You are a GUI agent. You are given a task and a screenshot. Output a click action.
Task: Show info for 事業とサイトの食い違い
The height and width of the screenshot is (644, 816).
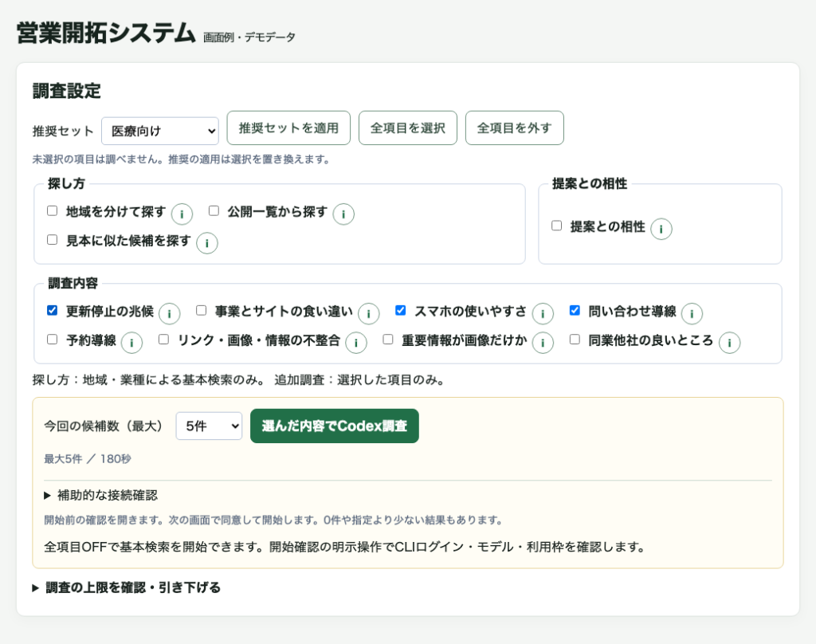pos(368,314)
